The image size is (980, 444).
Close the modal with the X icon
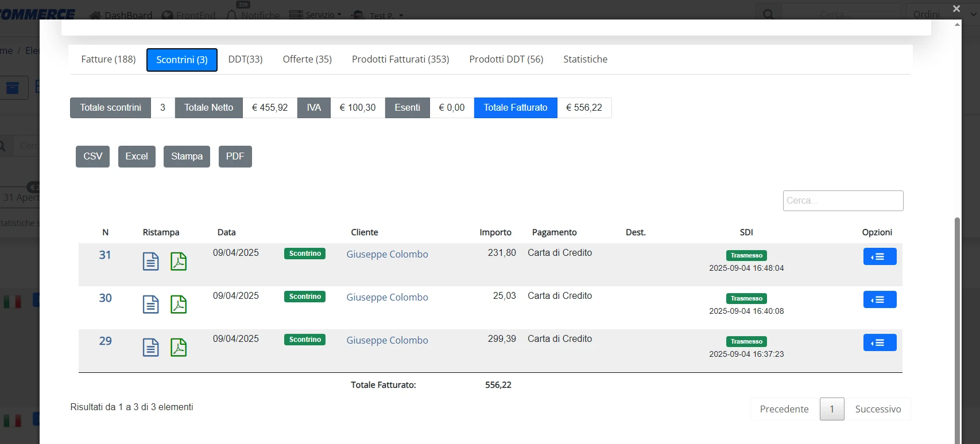(956, 9)
